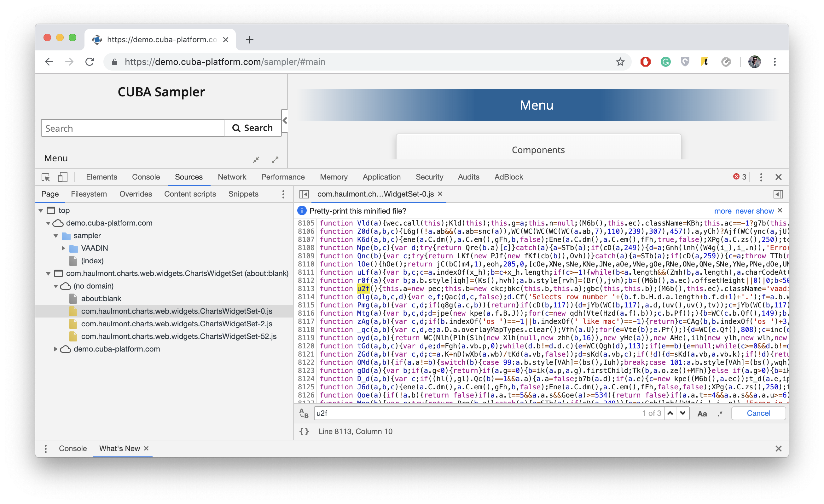
Task: Click the 'never show' link
Action: point(754,211)
